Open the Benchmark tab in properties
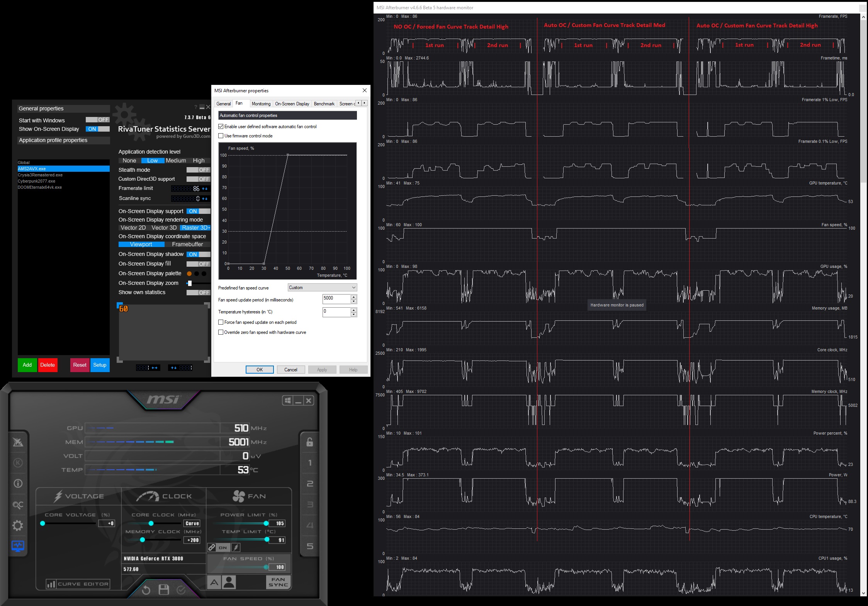Image resolution: width=868 pixels, height=606 pixels. 324,104
